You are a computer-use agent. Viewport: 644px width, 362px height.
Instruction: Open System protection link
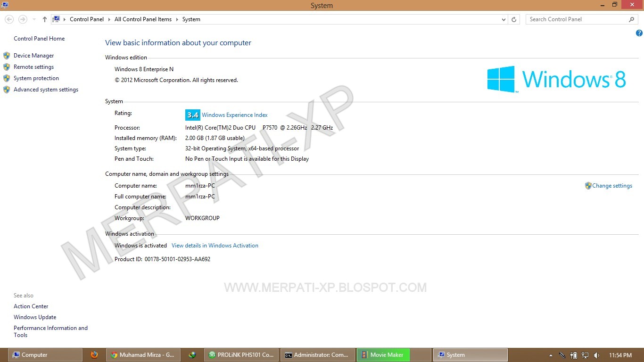pyautogui.click(x=36, y=78)
